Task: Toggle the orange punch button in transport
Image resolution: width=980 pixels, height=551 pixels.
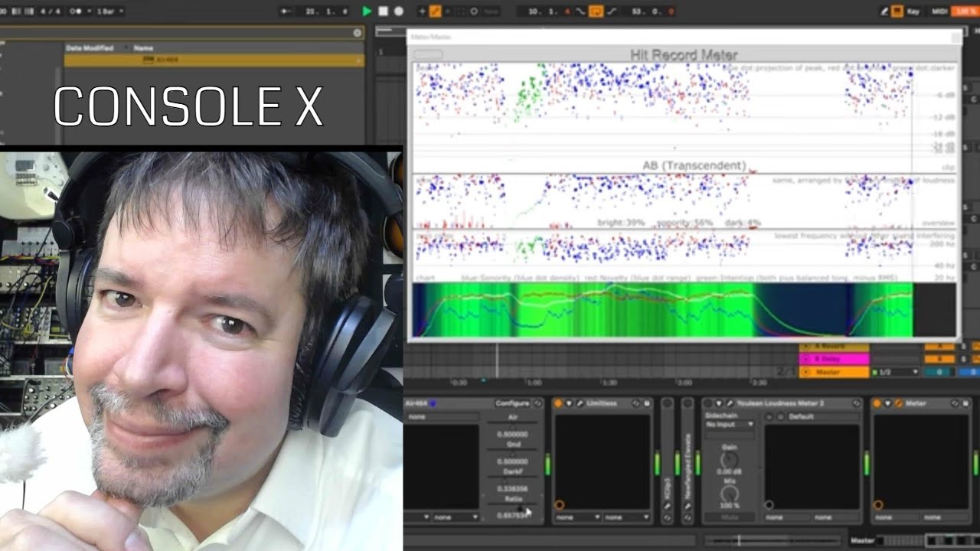Action: pyautogui.click(x=595, y=11)
